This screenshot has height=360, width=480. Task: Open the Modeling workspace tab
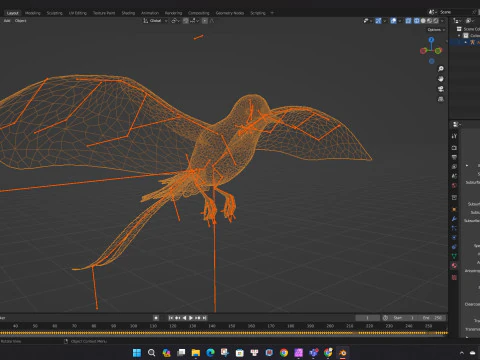33,13
